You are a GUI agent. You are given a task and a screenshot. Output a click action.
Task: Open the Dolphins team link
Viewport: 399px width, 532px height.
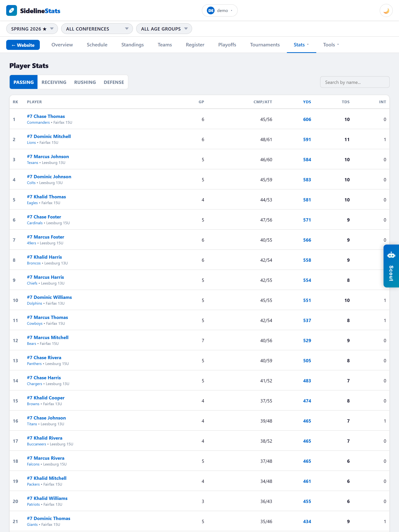[34, 304]
